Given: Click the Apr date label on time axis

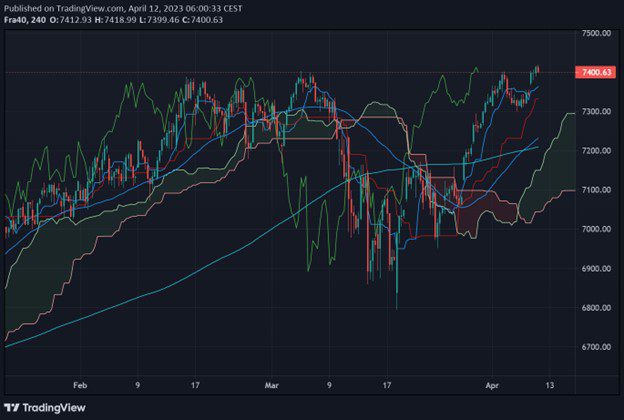Looking at the screenshot, I should pyautogui.click(x=492, y=385).
